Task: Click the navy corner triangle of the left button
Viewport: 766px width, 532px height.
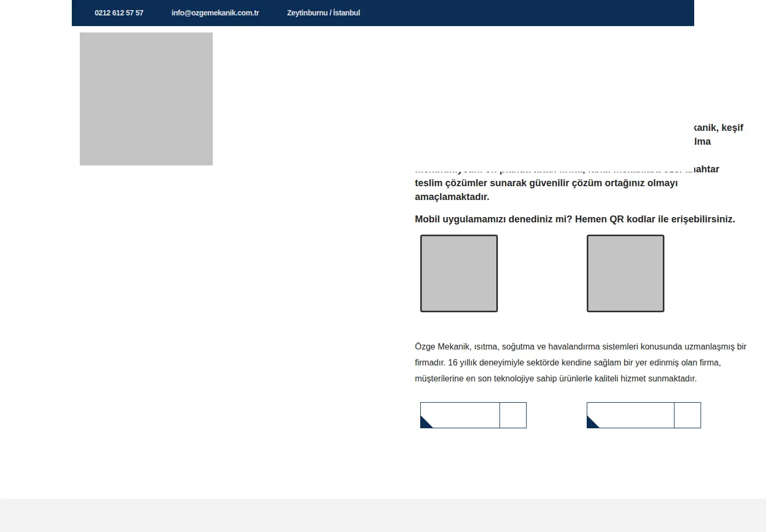Action: click(x=424, y=423)
